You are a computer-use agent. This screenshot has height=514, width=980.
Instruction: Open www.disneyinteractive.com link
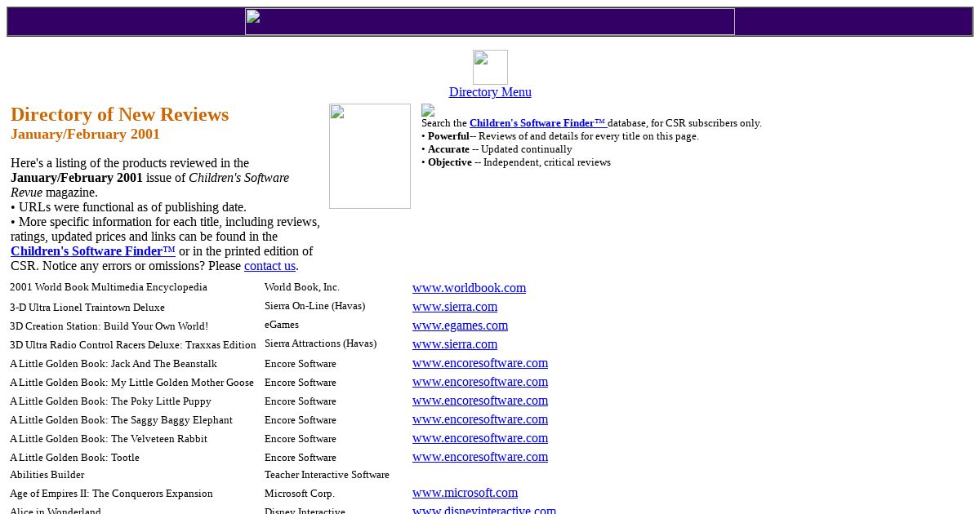pos(484,510)
